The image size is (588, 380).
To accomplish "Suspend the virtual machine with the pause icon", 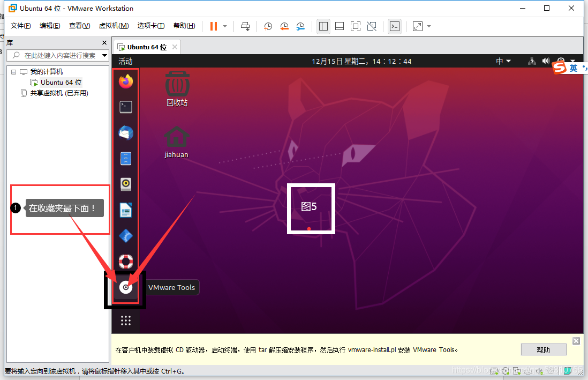I will 213,26.
